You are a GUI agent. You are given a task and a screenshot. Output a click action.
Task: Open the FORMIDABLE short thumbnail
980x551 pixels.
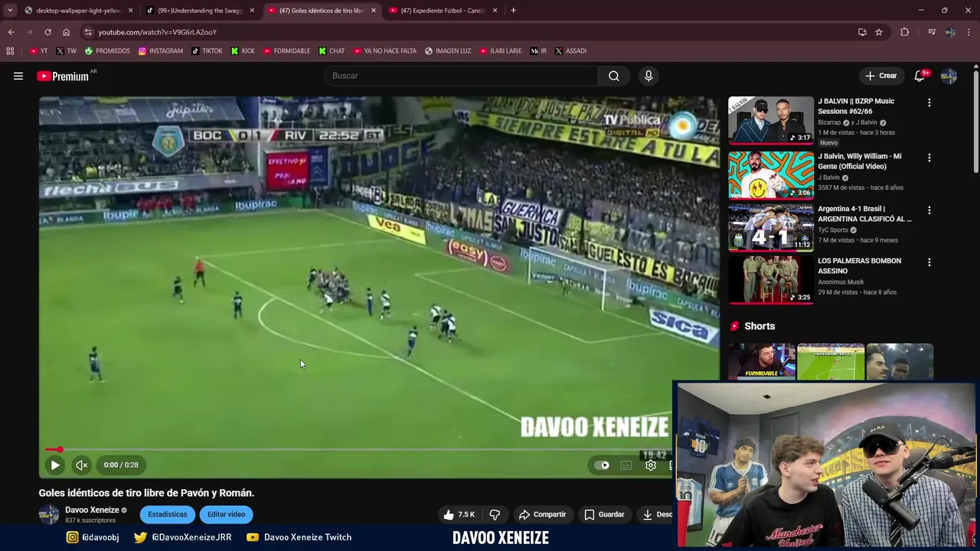[x=762, y=361]
